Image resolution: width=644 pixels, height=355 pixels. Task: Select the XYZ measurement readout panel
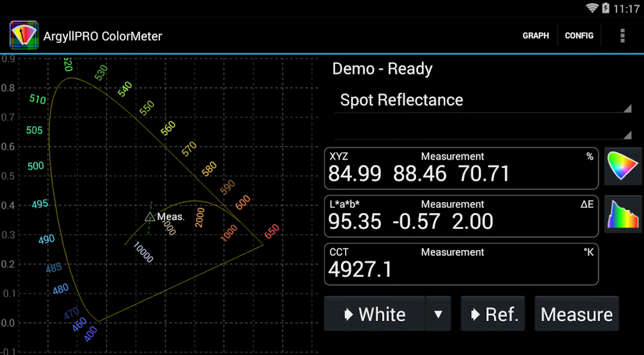coord(461,168)
